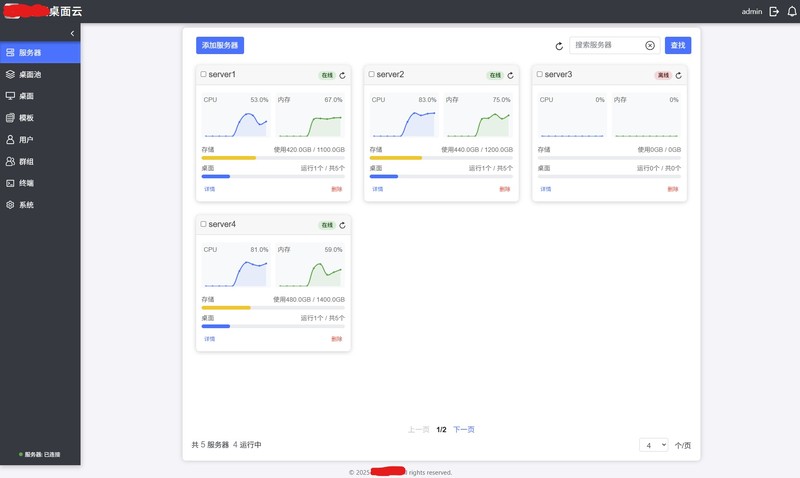This screenshot has width=800, height=478.
Task: Click 删除 to delete server1
Action: [337, 189]
